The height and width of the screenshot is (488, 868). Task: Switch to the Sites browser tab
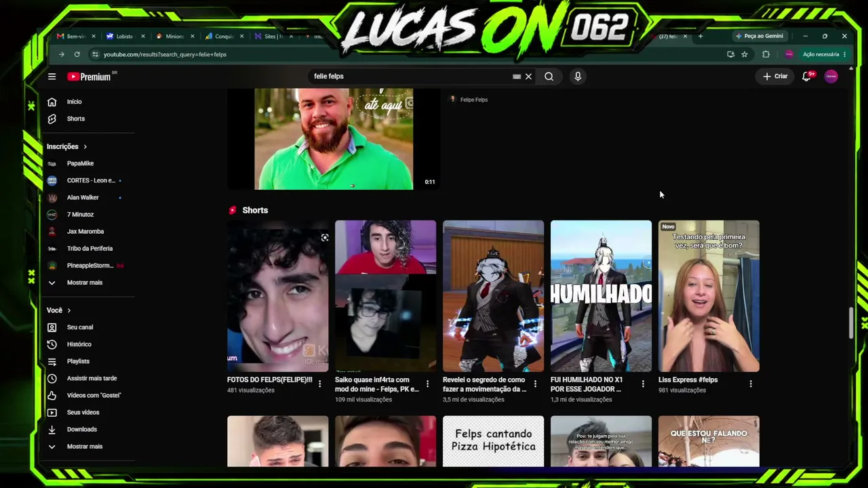click(275, 37)
